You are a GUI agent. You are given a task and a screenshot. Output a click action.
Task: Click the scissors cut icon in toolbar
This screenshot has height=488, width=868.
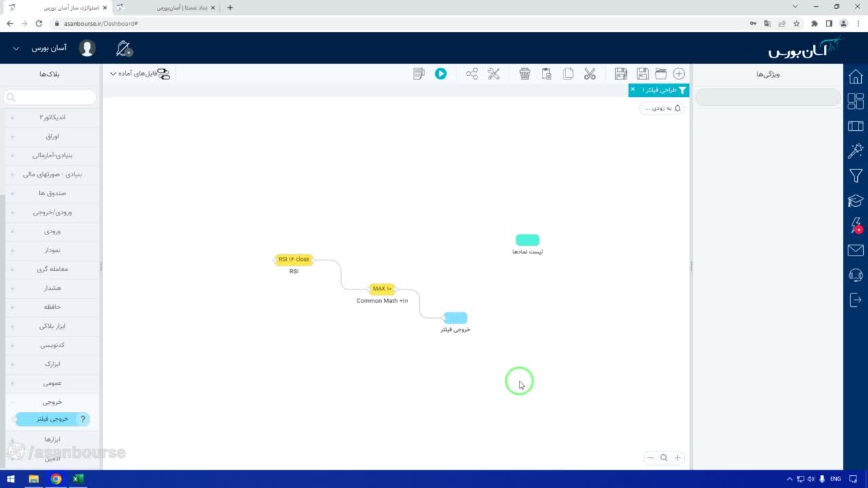point(590,74)
